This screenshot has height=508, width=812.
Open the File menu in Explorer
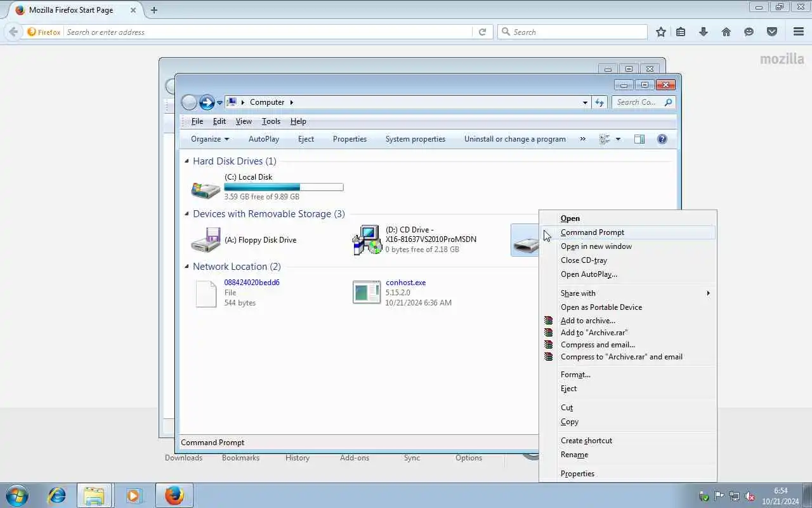click(x=197, y=121)
